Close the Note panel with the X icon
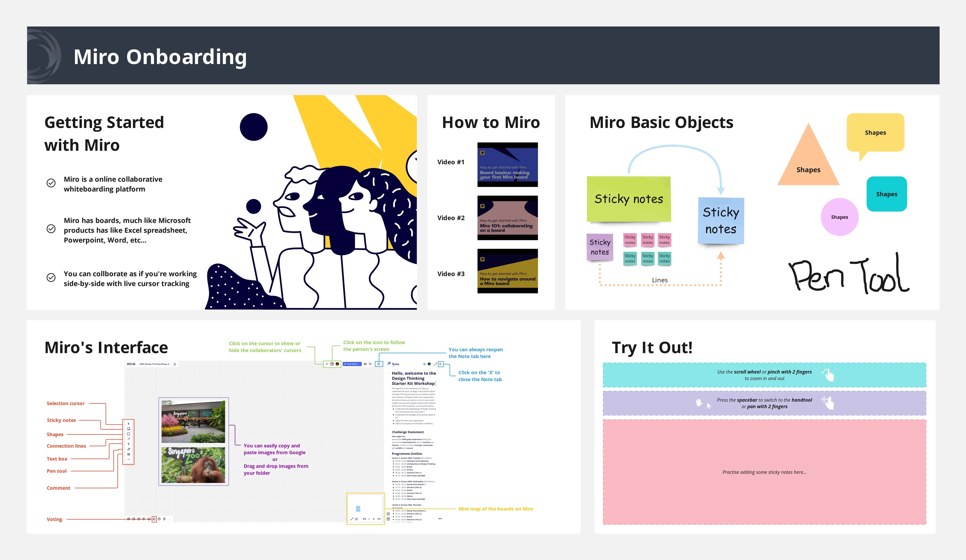 (440, 364)
